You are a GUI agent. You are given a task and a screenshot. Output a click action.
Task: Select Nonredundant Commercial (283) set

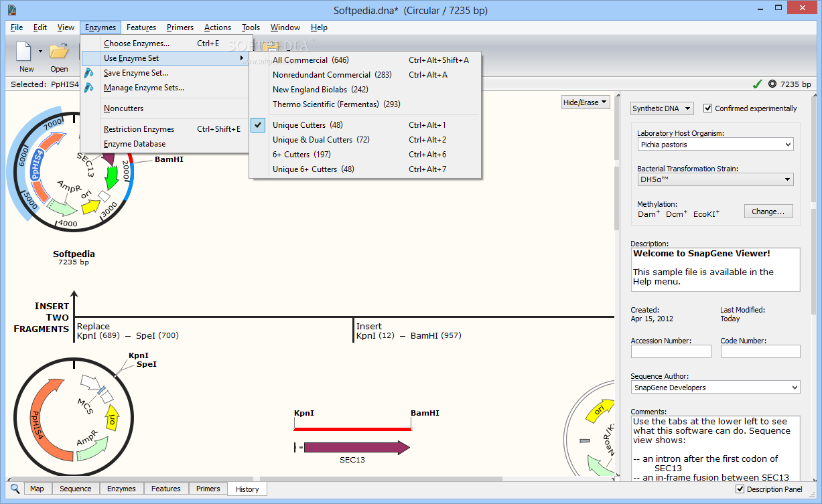365,75
